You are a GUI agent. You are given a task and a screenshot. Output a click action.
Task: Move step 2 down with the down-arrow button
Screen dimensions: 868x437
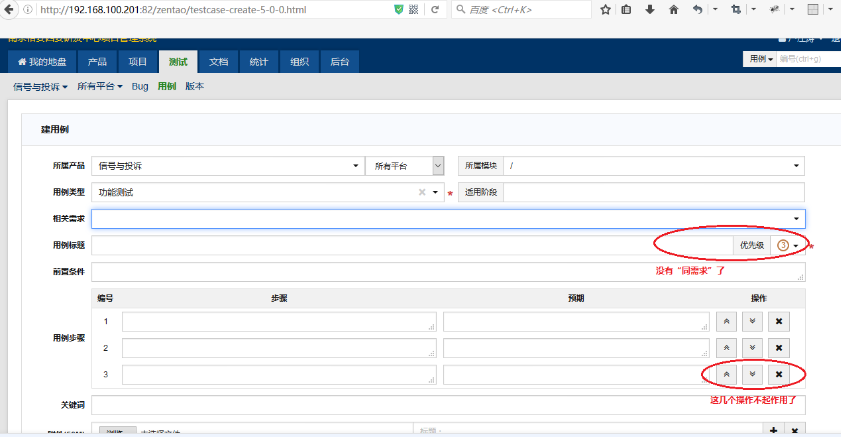752,348
